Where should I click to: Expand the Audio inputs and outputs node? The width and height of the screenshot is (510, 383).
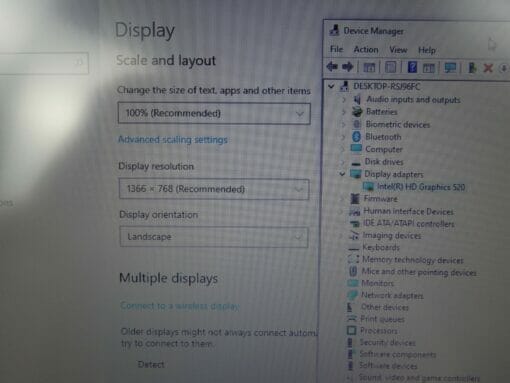pyautogui.click(x=344, y=99)
